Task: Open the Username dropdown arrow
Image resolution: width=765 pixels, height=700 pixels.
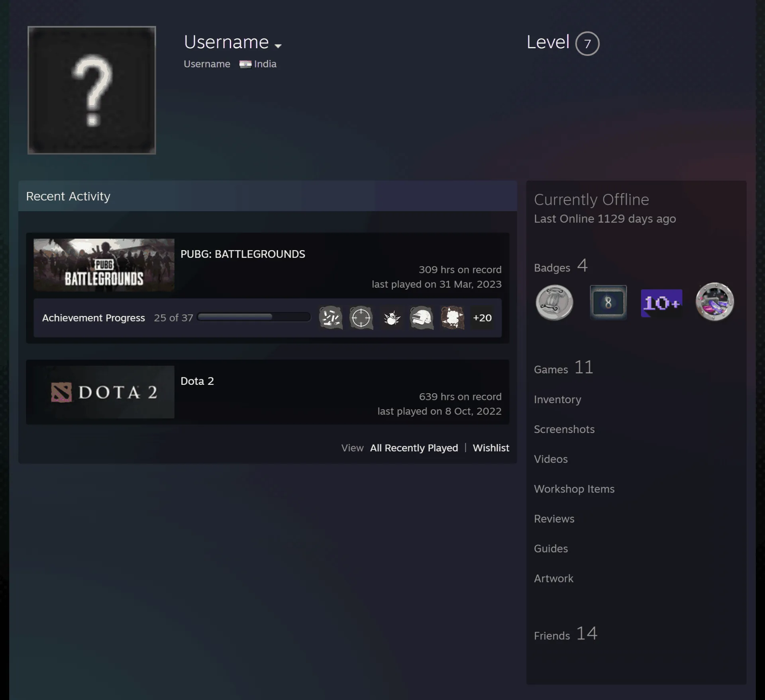Action: tap(278, 46)
